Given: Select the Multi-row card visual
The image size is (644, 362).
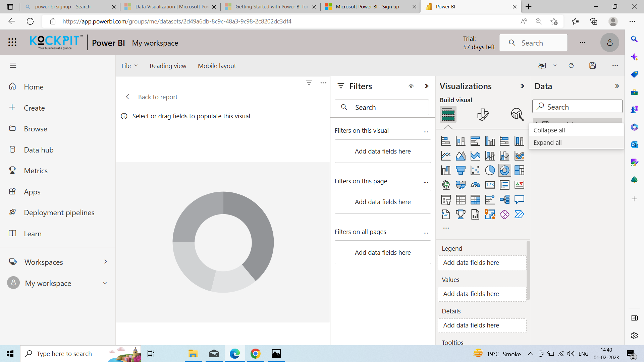Looking at the screenshot, I should point(504,185).
